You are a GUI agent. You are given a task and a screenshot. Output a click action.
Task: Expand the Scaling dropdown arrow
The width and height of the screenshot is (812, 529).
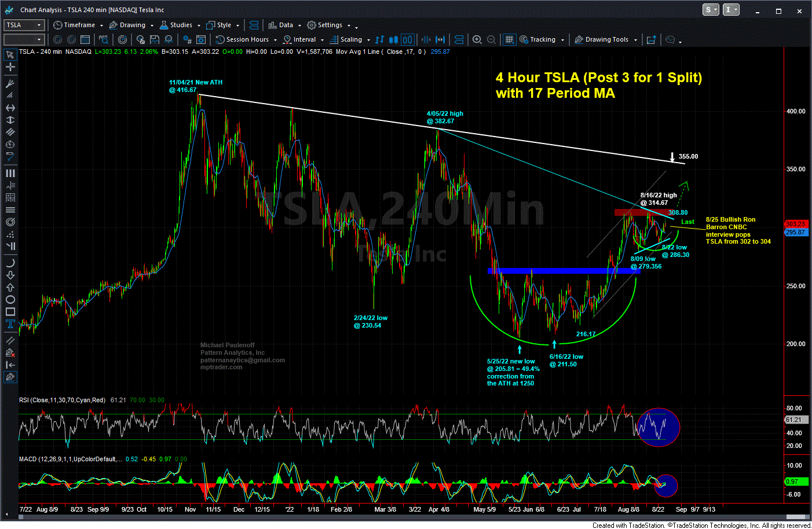pyautogui.click(x=368, y=40)
